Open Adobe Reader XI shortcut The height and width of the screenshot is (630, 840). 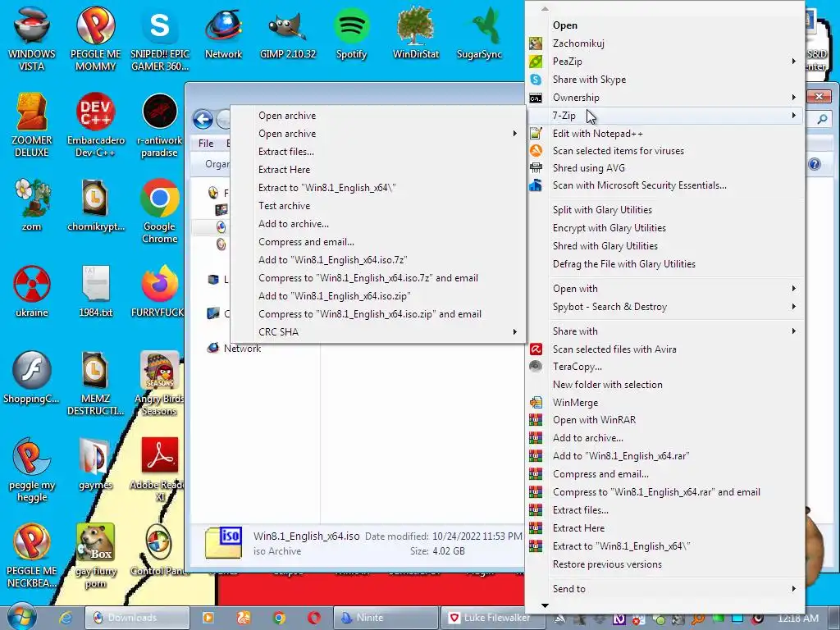160,470
